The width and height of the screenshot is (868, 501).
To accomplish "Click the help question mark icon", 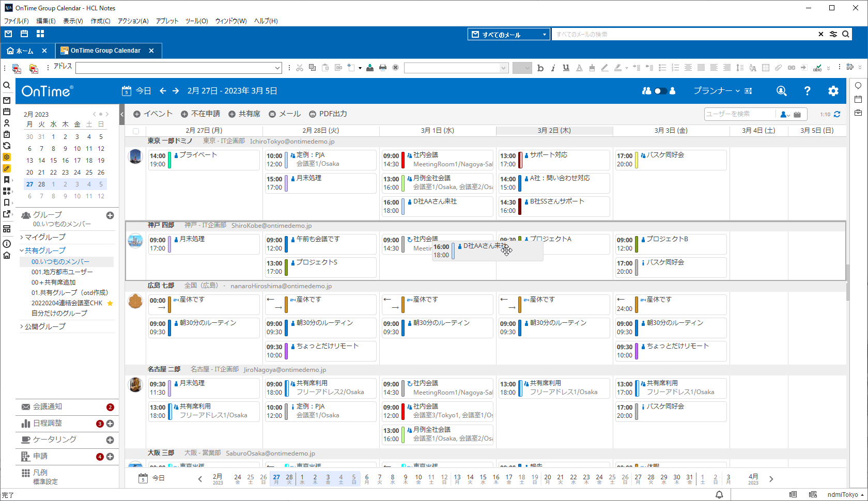I will point(807,91).
